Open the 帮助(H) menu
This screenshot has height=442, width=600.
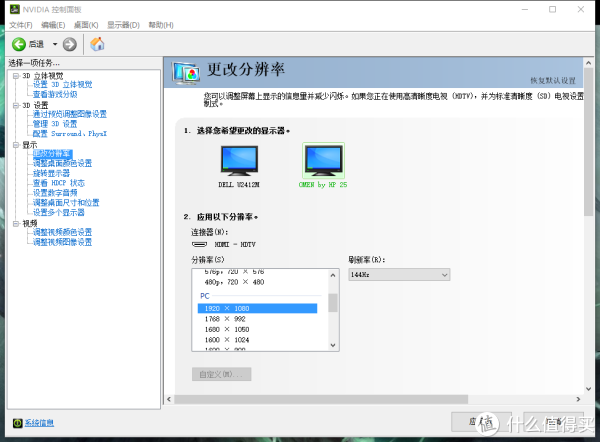[x=161, y=25]
